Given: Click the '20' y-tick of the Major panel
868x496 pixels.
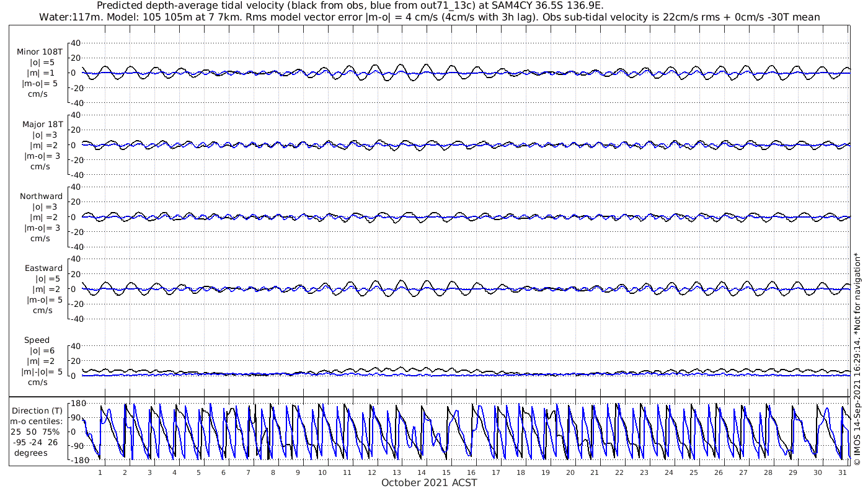Looking at the screenshot, I should pyautogui.click(x=76, y=130).
